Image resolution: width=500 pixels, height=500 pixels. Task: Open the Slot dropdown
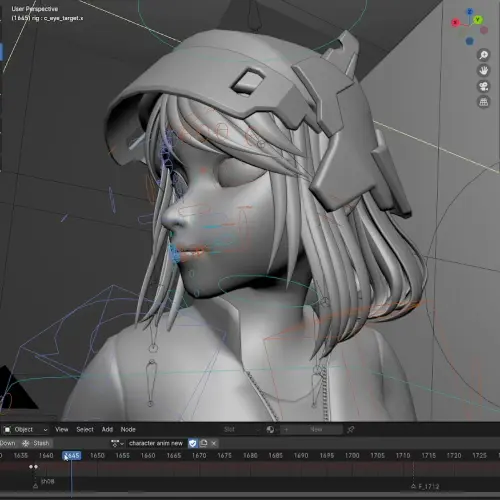241,430
